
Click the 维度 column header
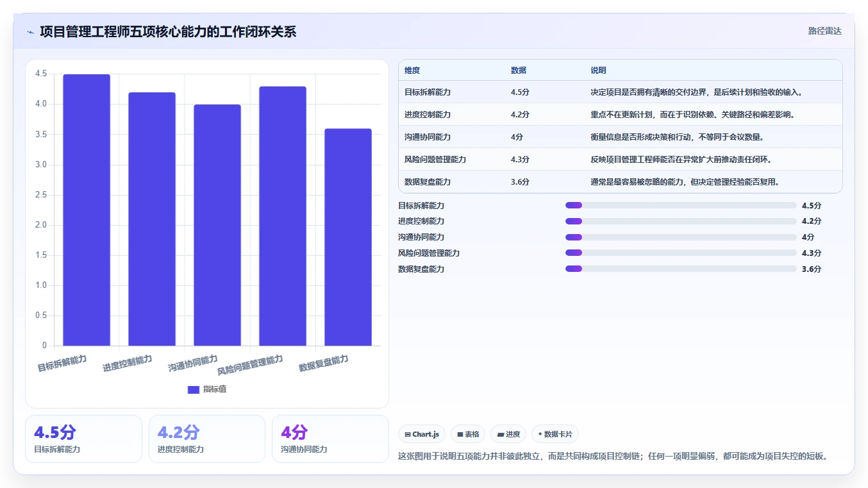pyautogui.click(x=412, y=71)
